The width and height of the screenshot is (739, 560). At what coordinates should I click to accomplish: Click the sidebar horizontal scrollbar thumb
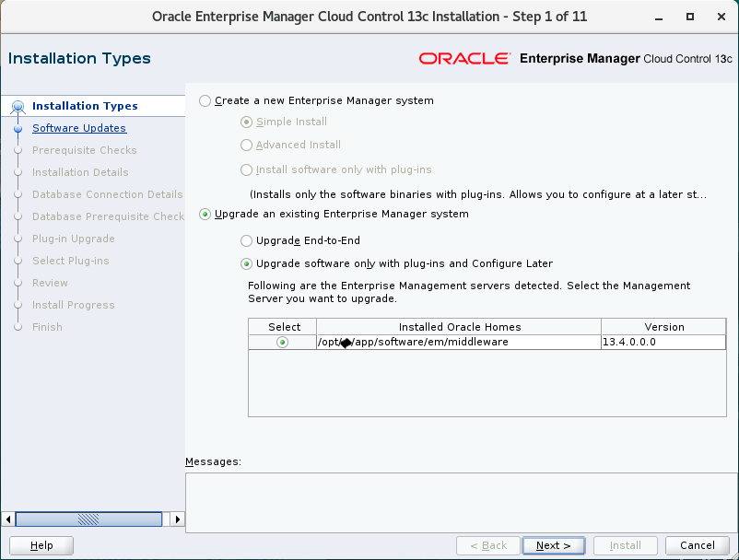[88, 519]
